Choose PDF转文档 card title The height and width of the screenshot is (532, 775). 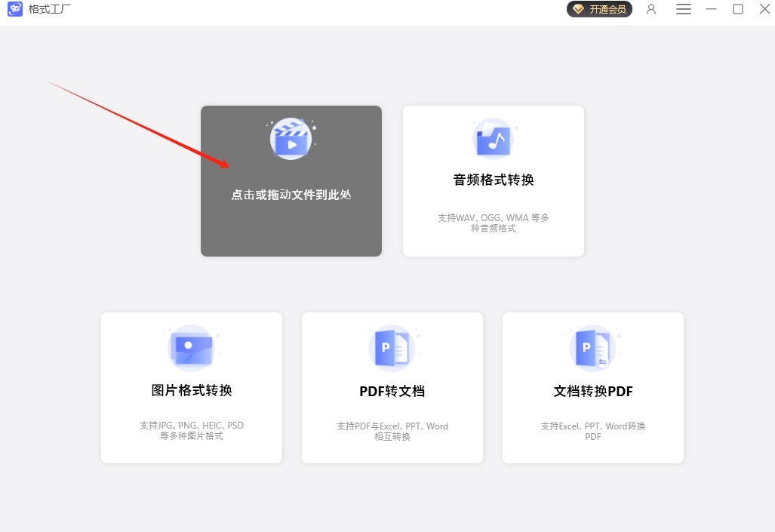coord(392,391)
